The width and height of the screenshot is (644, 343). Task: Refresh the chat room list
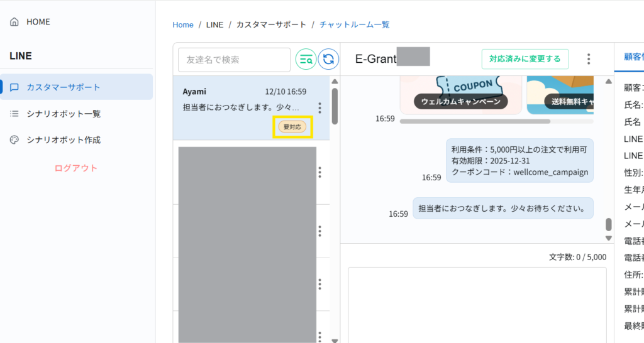pyautogui.click(x=328, y=60)
